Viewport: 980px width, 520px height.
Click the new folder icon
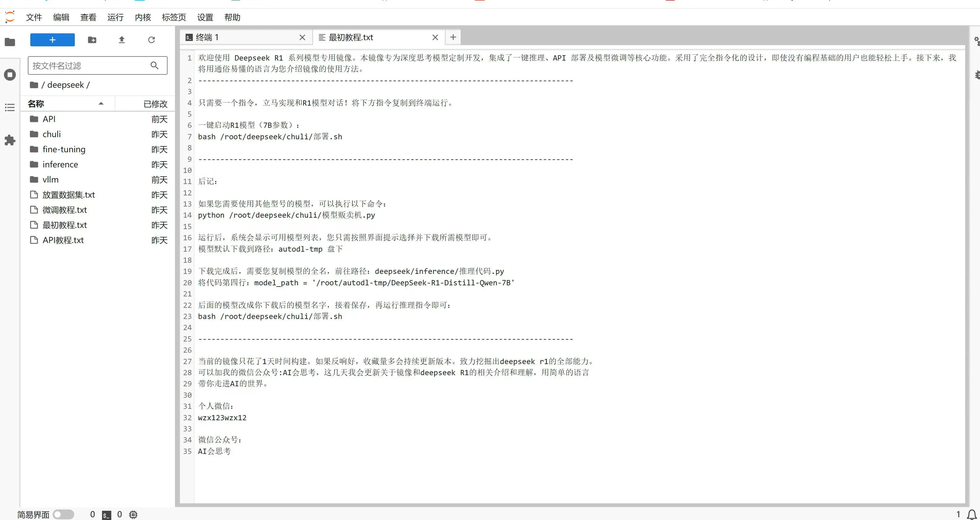click(x=92, y=40)
